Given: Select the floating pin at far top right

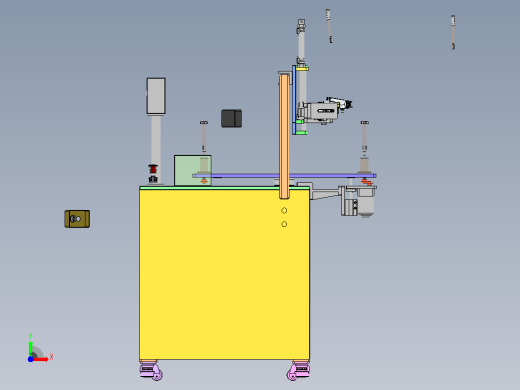Looking at the screenshot, I should click(453, 32).
